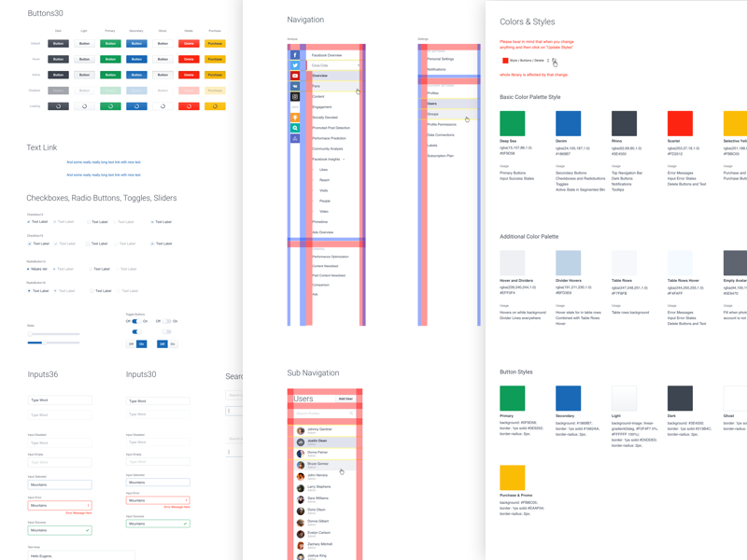Select the Facebook icon in the navigation sidebar

pyautogui.click(x=294, y=53)
